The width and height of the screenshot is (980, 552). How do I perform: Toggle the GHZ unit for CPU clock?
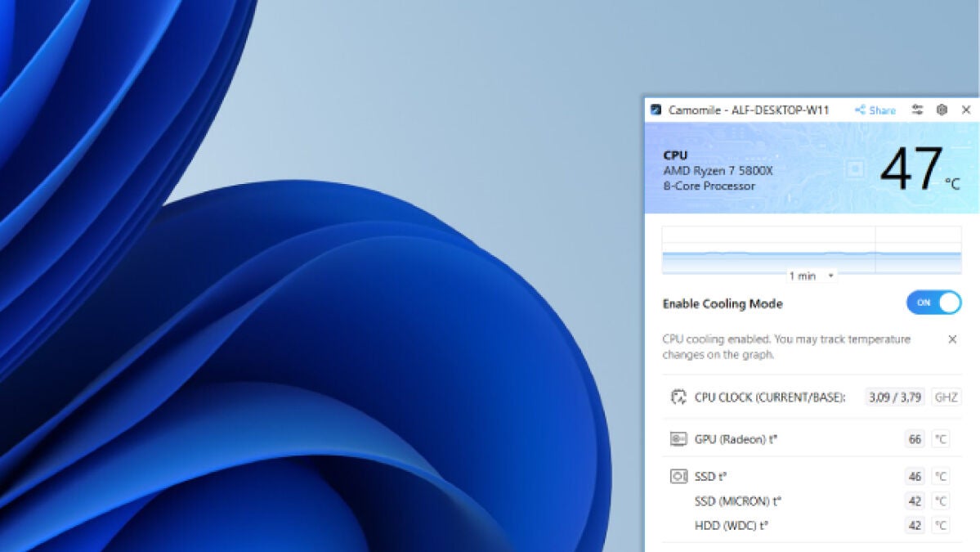coord(947,397)
